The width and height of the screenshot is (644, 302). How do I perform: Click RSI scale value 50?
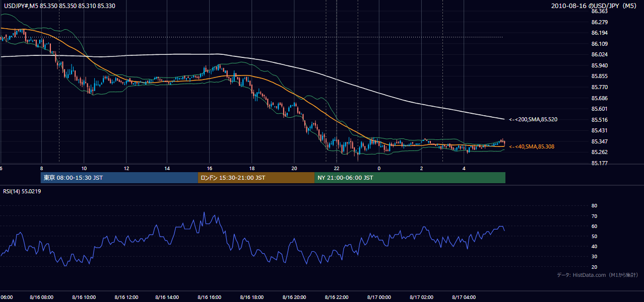click(594, 236)
